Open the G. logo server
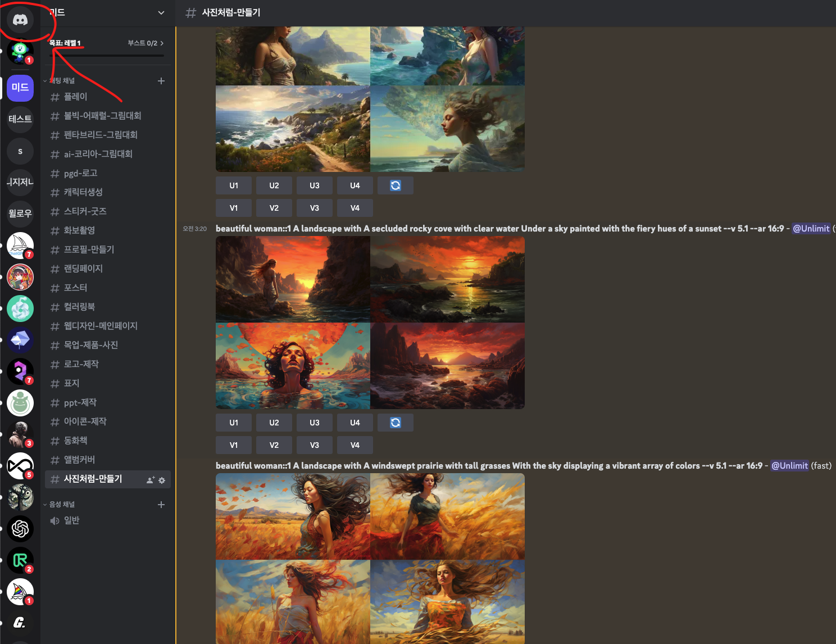The width and height of the screenshot is (836, 644). click(20, 623)
